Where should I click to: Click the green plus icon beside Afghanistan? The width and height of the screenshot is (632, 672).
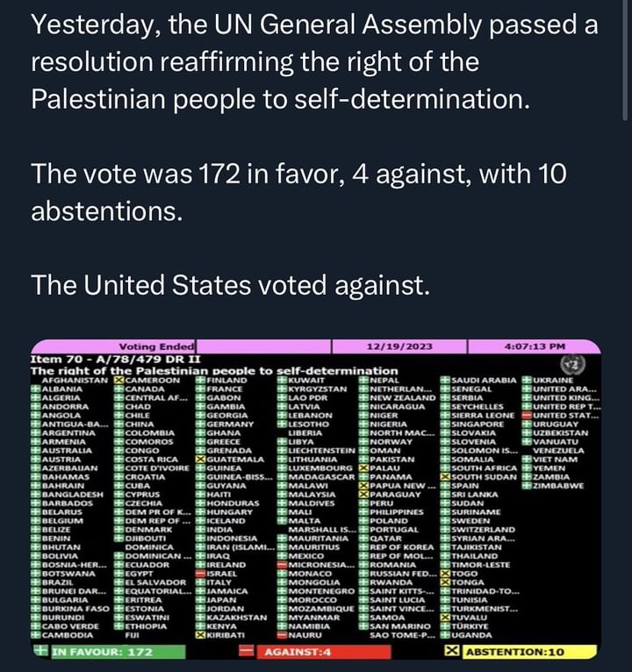tap(35, 380)
